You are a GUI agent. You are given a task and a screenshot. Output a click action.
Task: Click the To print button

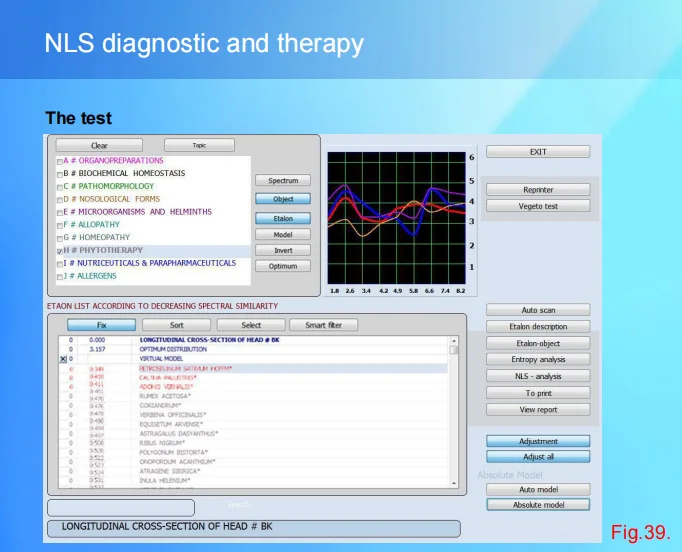[538, 393]
